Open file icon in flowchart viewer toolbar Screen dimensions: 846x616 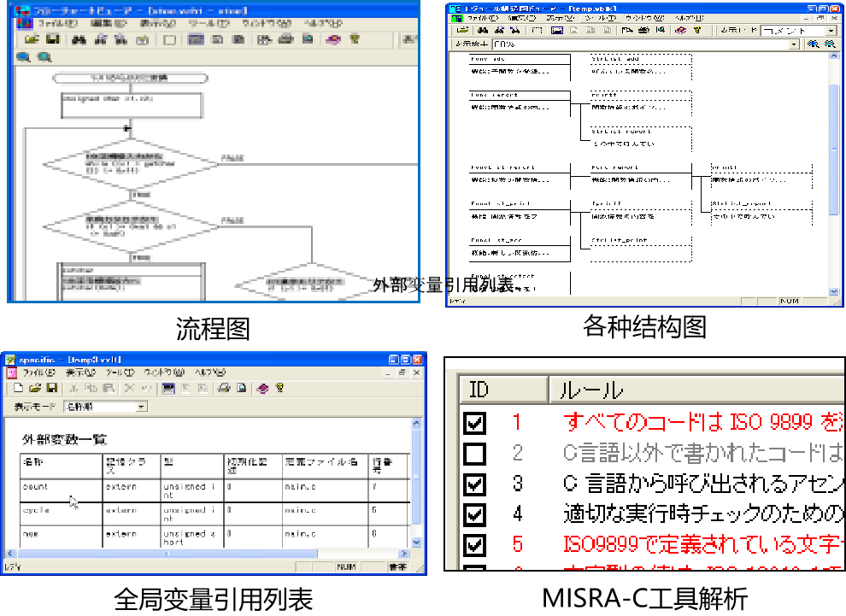tap(32, 38)
